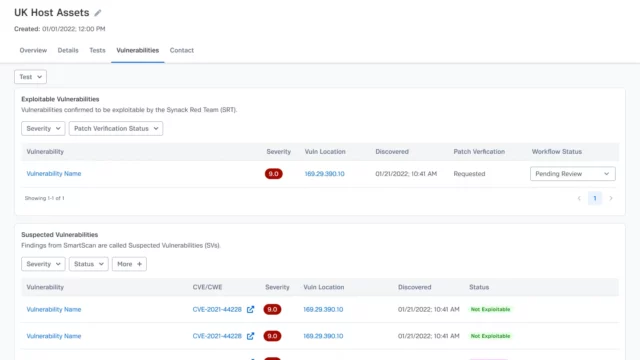This screenshot has width=640, height=360.
Task: Open 169.29.390.10 in Exploitable table row
Action: (x=324, y=174)
